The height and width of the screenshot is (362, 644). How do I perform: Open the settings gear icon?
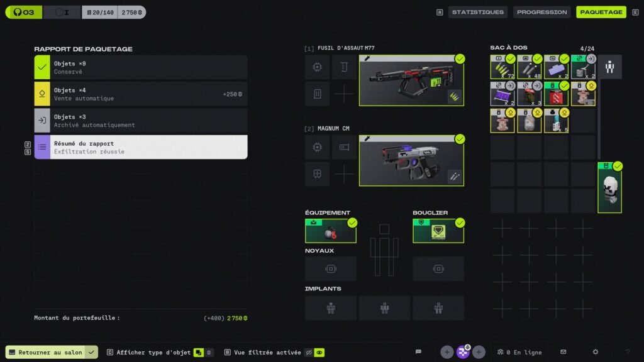pos(595,352)
